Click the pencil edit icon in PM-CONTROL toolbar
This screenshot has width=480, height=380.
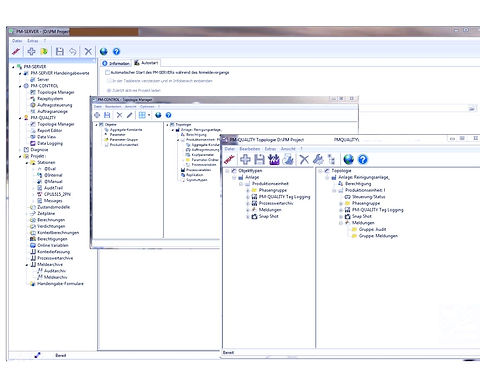pyautogui.click(x=129, y=115)
